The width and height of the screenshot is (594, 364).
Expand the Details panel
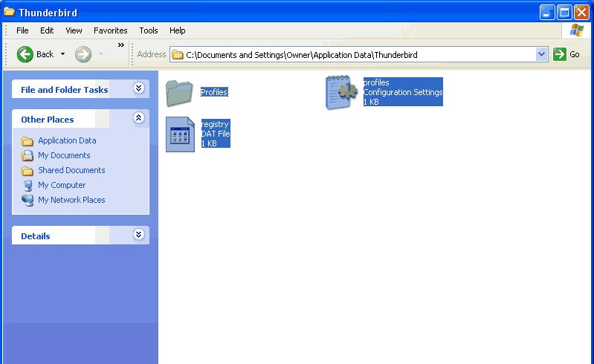[x=139, y=235]
